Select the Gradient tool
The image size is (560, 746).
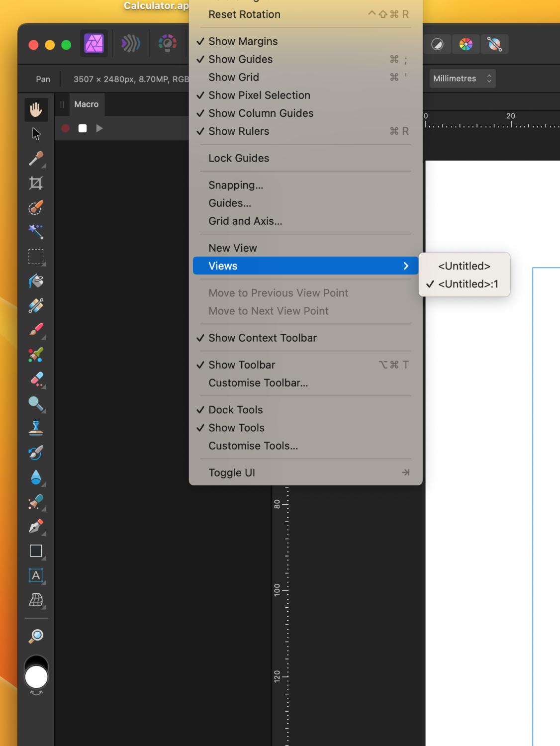pyautogui.click(x=36, y=305)
